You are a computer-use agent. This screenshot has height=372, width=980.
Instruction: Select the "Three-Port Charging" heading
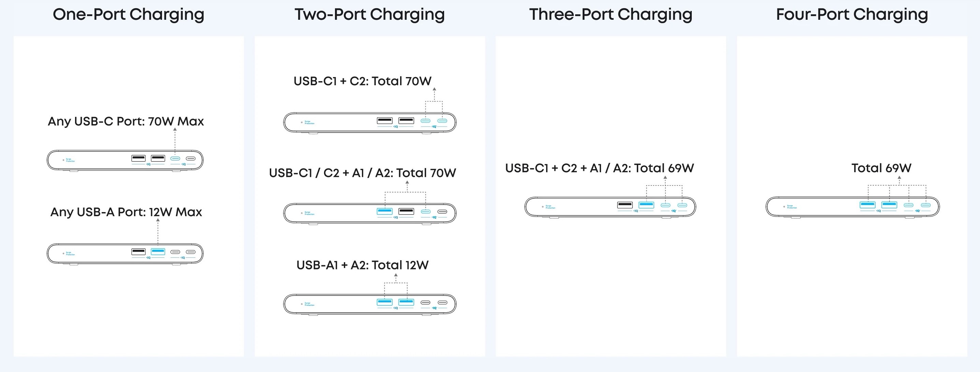[x=611, y=14]
